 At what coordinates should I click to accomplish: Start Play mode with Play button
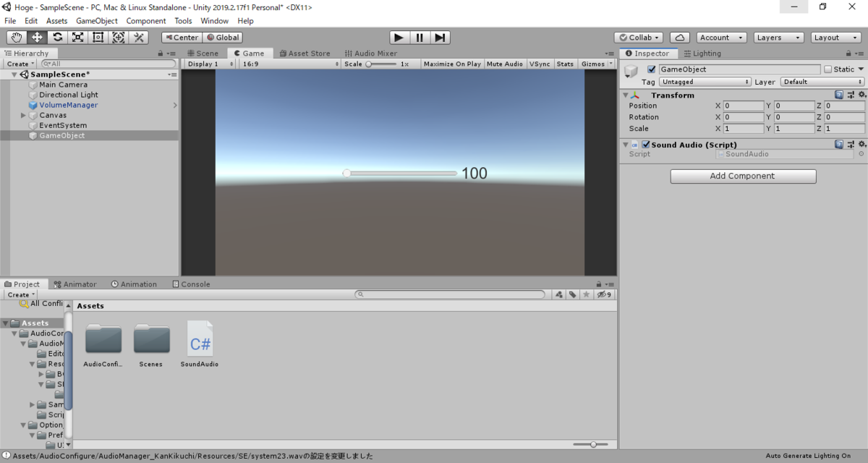pos(399,38)
